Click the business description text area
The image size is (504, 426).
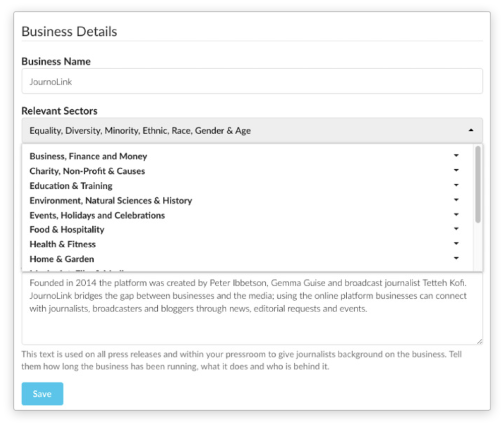click(x=252, y=309)
